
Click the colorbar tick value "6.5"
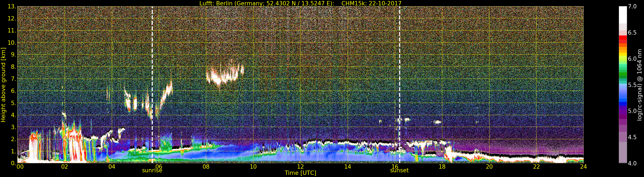click(x=632, y=33)
